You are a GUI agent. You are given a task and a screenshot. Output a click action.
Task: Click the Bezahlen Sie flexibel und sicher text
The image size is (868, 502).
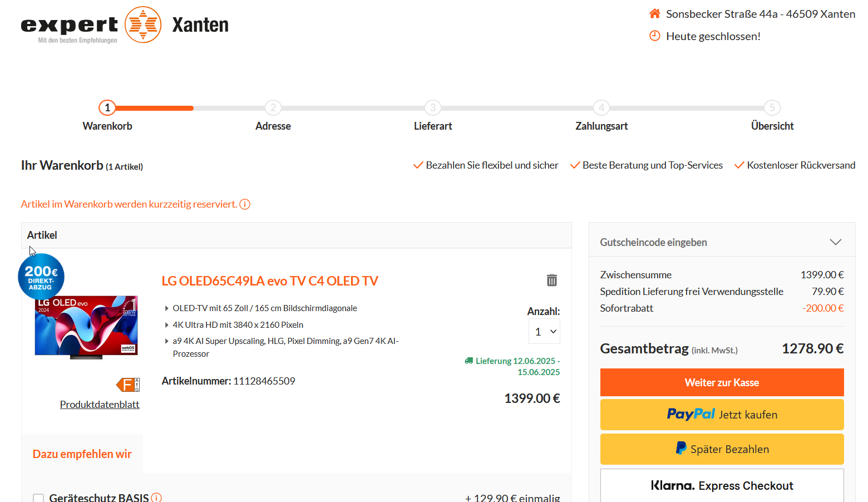point(492,165)
